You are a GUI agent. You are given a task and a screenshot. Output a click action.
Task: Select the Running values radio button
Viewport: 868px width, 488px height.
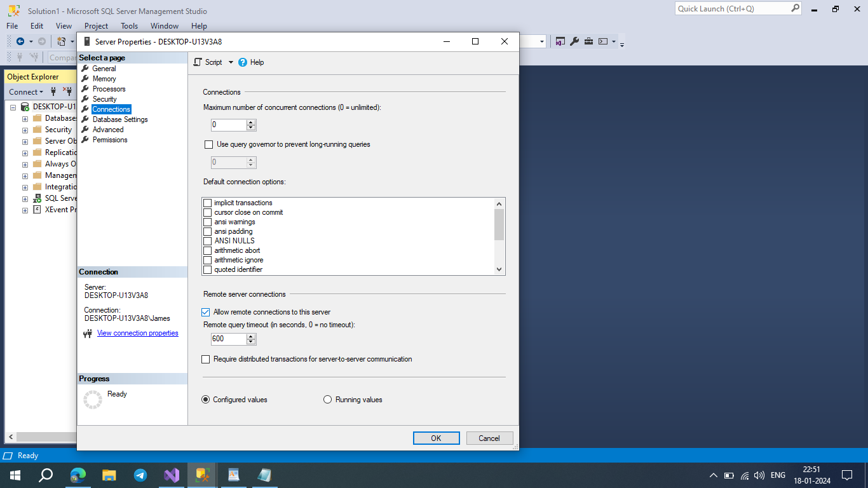tap(328, 400)
